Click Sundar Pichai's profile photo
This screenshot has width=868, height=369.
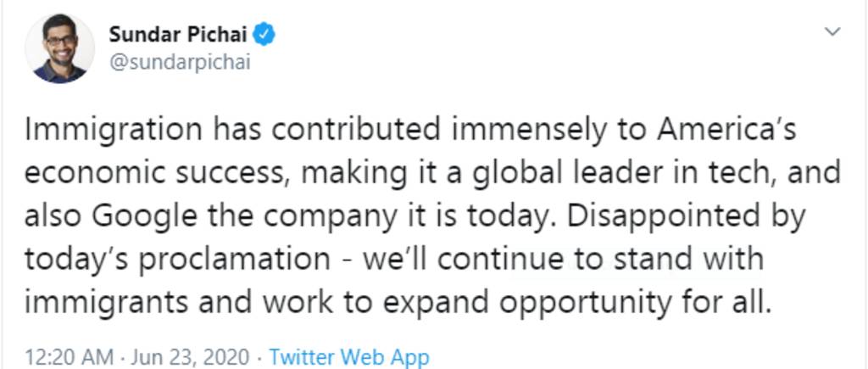coord(59,48)
